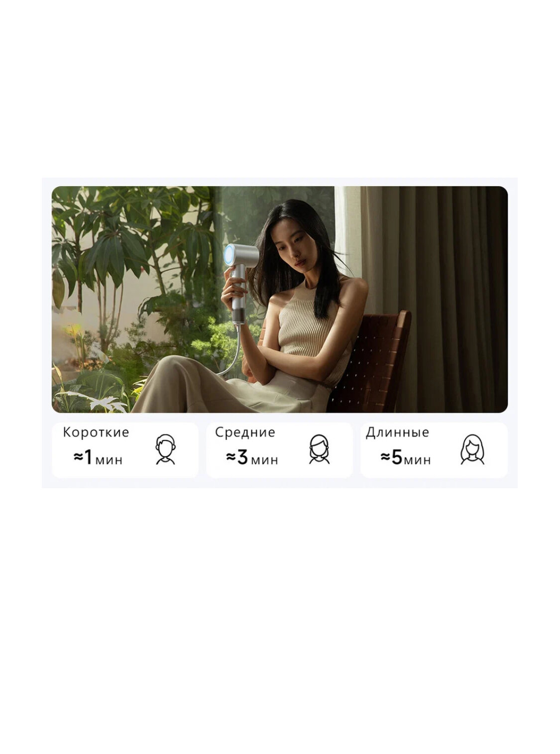This screenshot has height=754, width=560.
Task: Click the long hair woman icon
Action: coord(472,449)
